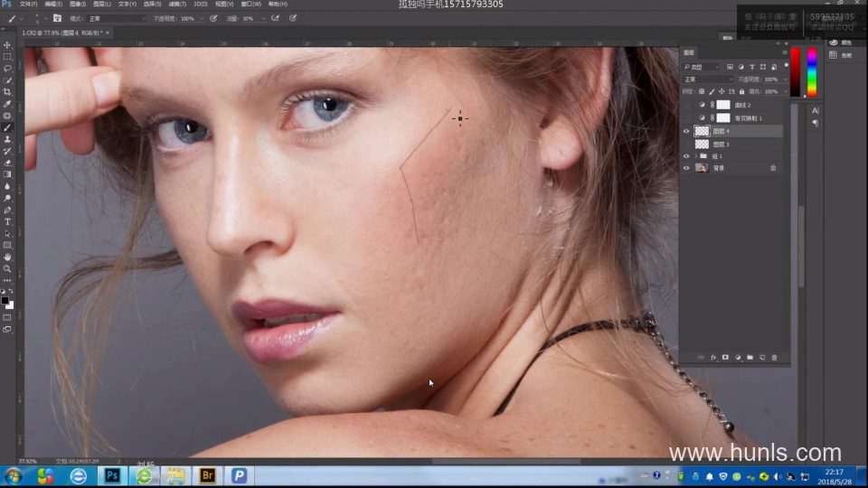Screen dimensions: 868x488
Task: Open the 图像(I) menu
Action: coord(79,4)
